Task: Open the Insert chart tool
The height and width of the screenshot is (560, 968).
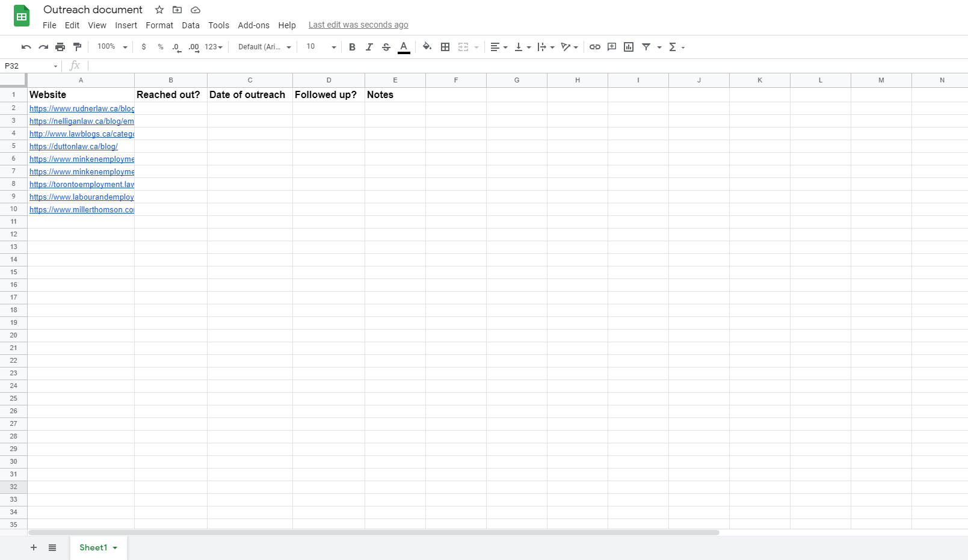Action: pyautogui.click(x=628, y=46)
